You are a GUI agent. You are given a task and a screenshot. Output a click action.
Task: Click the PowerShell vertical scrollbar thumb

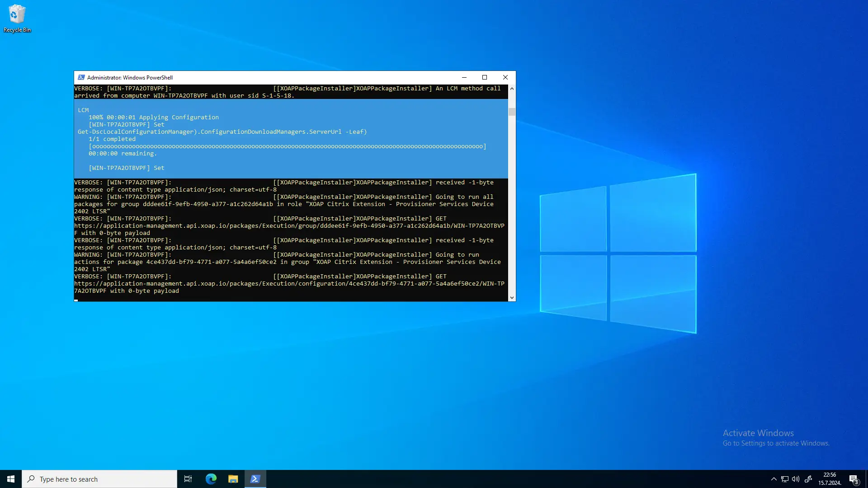click(512, 112)
